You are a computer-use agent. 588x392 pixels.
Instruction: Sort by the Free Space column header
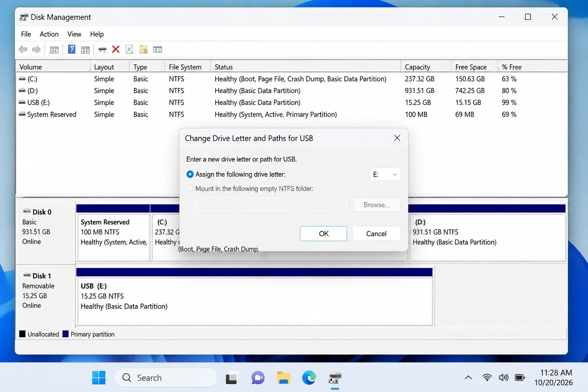click(x=474, y=67)
